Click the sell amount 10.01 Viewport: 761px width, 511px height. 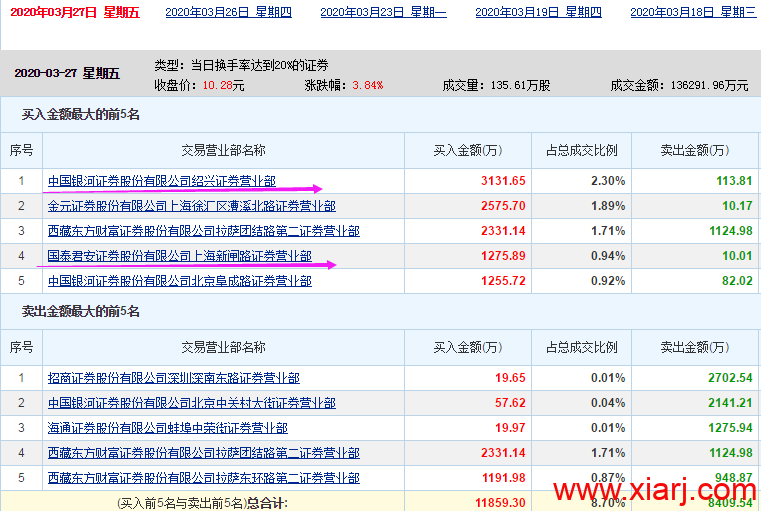pos(737,256)
